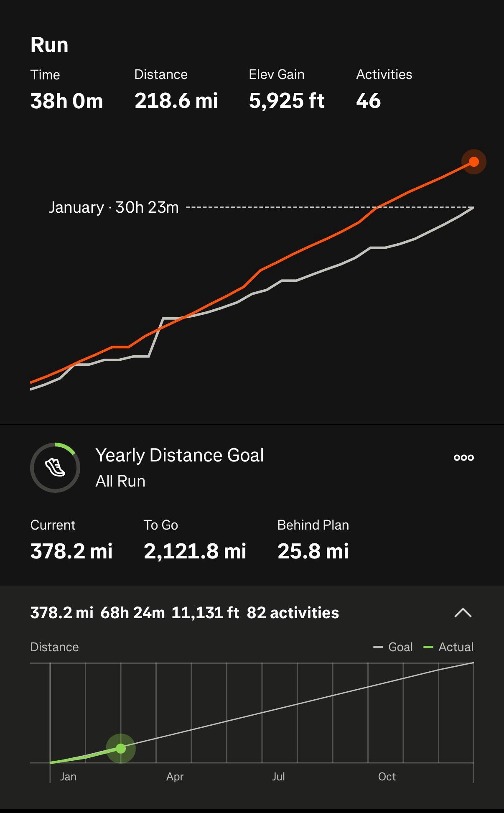The image size is (504, 813).
Task: Tap the running shoe goal icon
Action: 55,467
